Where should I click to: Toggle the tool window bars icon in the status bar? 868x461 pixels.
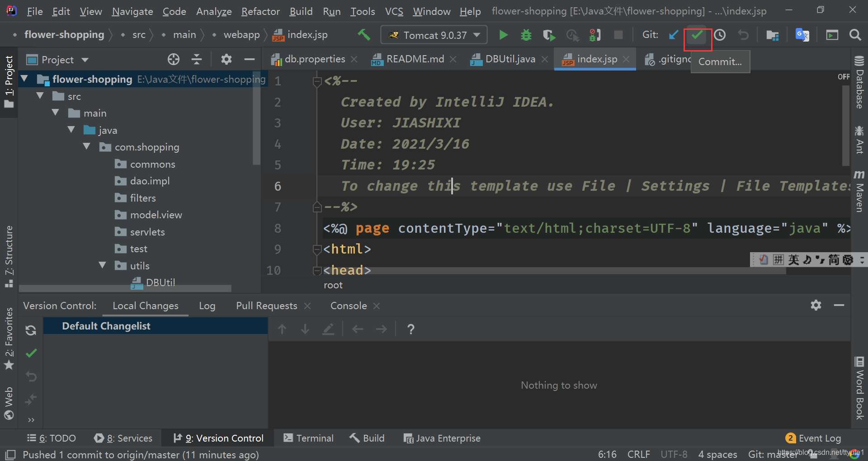[10, 455]
